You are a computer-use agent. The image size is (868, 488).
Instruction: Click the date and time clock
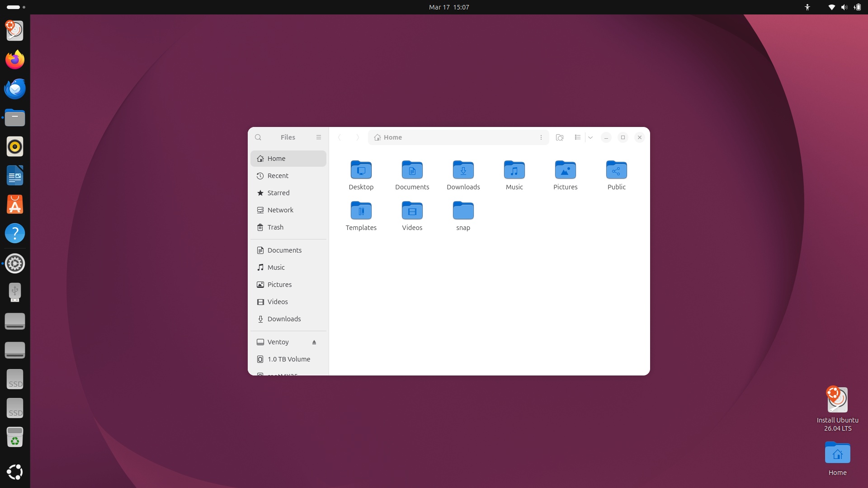[x=448, y=7]
